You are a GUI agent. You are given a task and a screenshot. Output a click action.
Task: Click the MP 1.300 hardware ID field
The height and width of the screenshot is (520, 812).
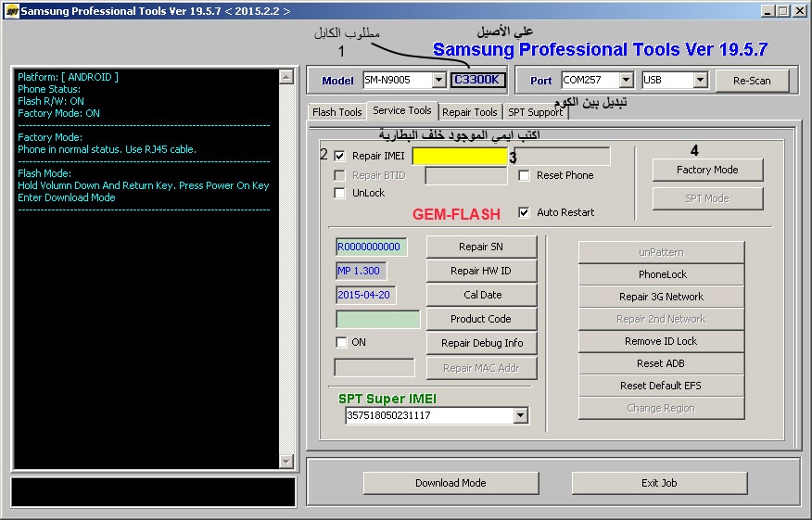coord(361,271)
